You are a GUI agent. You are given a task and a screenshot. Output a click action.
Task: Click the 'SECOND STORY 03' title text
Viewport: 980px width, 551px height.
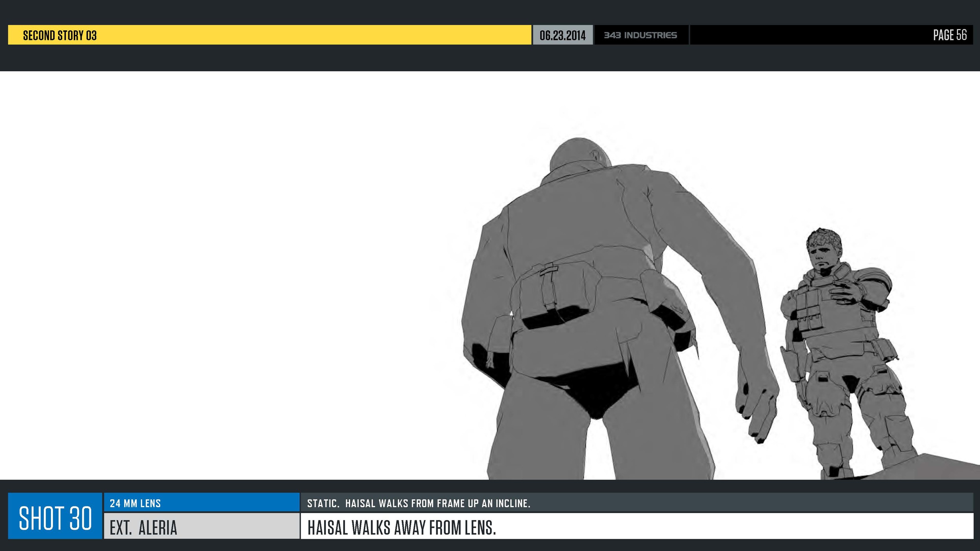click(x=60, y=35)
